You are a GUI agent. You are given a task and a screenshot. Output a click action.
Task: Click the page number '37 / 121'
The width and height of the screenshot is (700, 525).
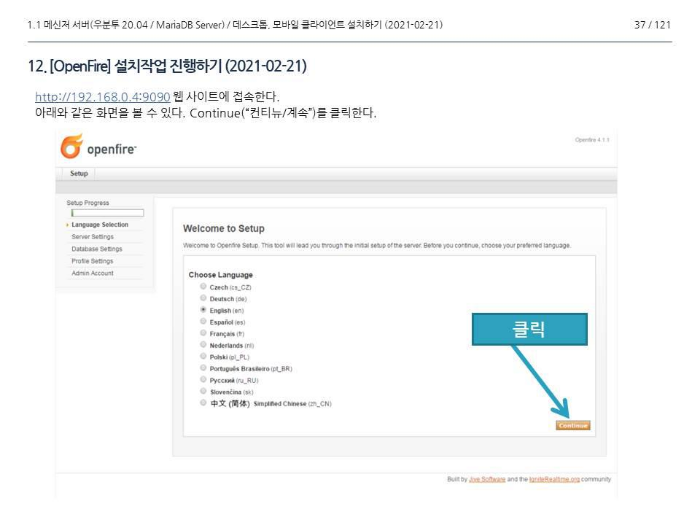(x=652, y=25)
